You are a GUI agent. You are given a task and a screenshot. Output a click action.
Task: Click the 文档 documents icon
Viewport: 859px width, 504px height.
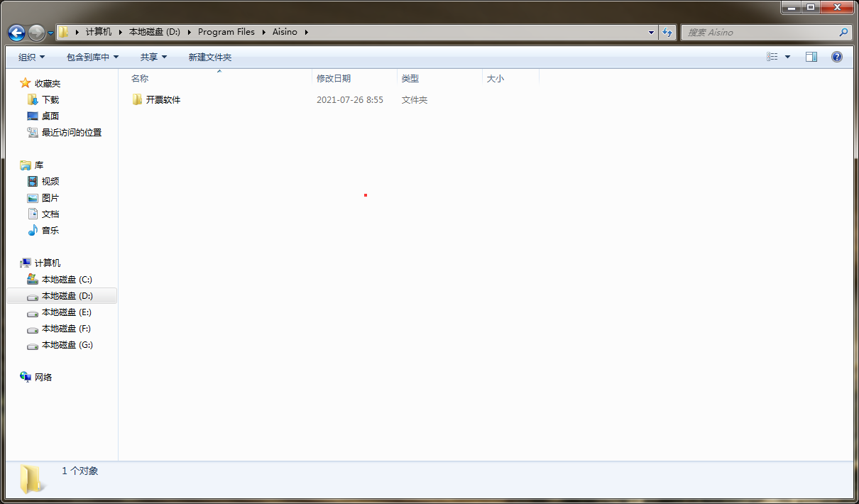33,214
